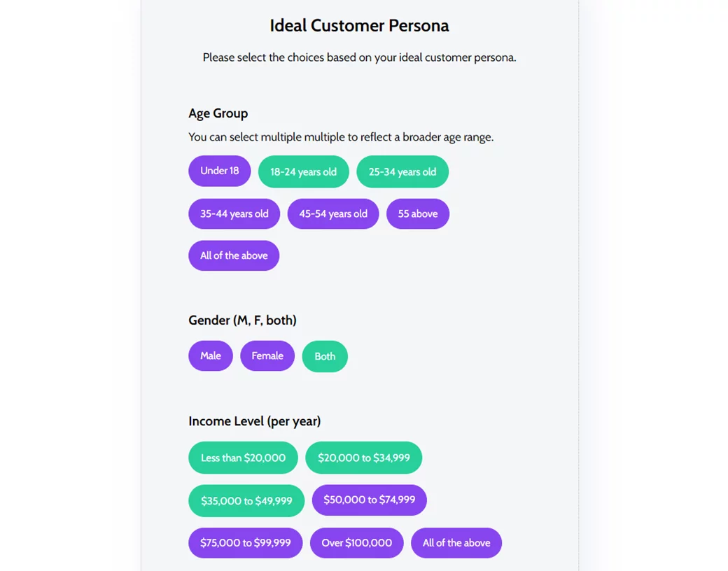Pick All of the above under Age Group
The width and height of the screenshot is (728, 571).
tap(234, 256)
